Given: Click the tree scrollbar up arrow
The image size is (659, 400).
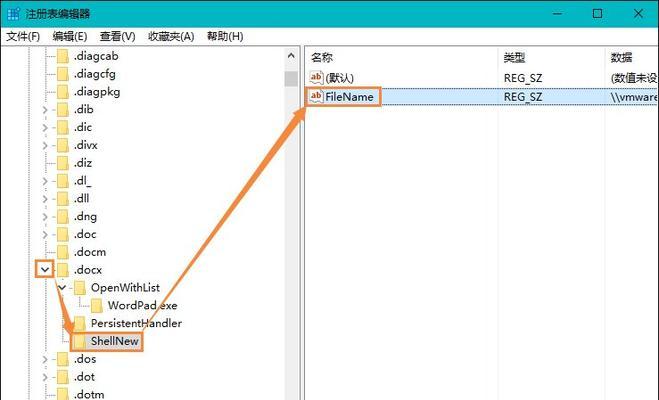Looking at the screenshot, I should pos(291,56).
